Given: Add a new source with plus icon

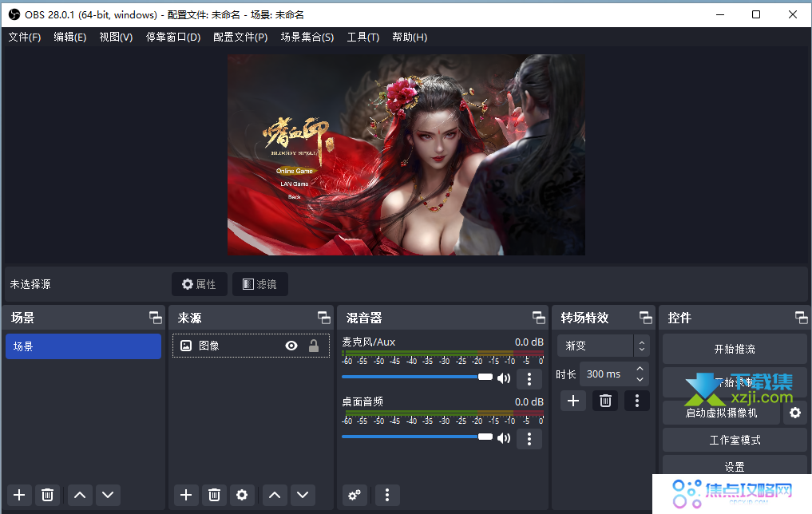Looking at the screenshot, I should [x=186, y=496].
